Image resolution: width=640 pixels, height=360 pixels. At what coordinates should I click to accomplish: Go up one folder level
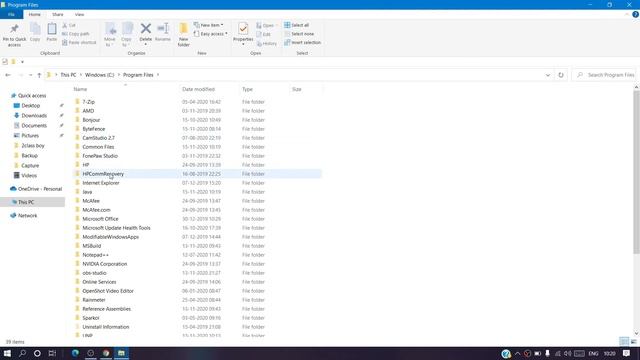(x=39, y=75)
